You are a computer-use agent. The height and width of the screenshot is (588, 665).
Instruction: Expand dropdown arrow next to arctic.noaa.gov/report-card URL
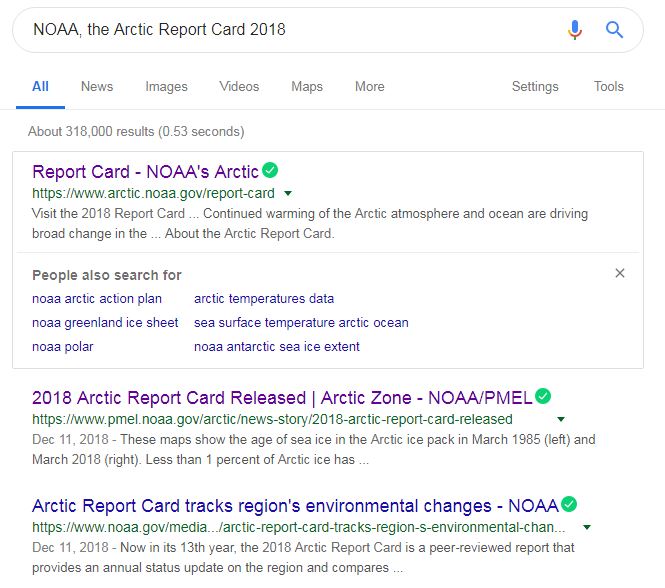tap(288, 193)
